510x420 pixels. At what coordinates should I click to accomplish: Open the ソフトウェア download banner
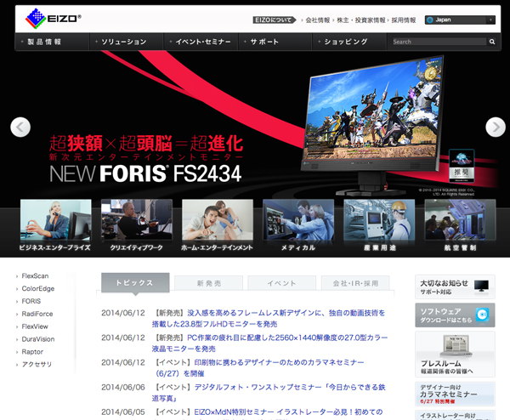455,315
